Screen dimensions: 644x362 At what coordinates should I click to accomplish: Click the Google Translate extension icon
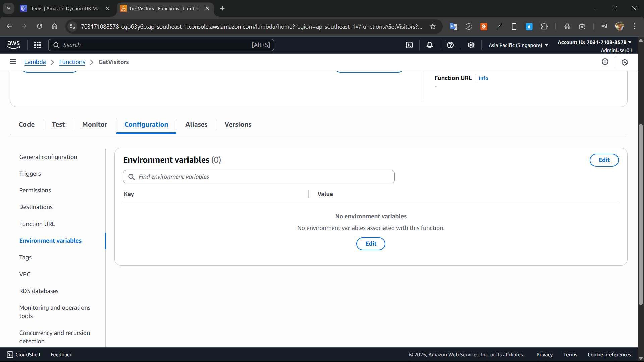(453, 26)
